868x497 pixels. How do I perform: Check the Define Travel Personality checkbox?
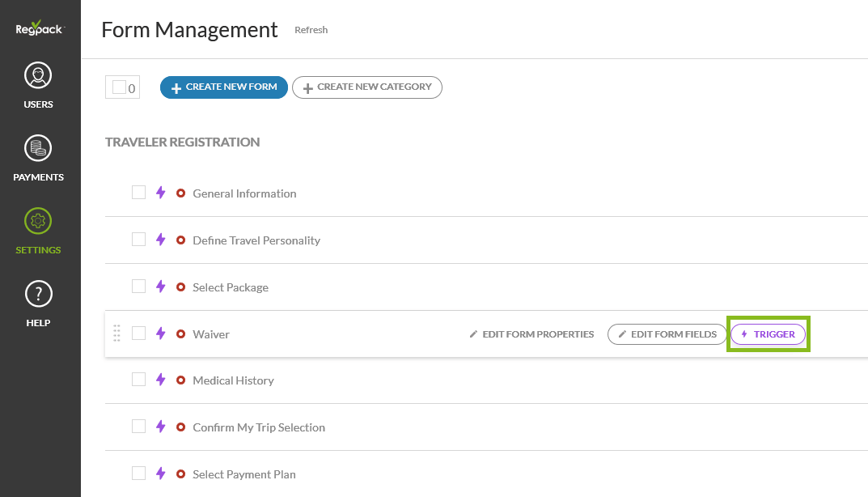[x=139, y=240]
